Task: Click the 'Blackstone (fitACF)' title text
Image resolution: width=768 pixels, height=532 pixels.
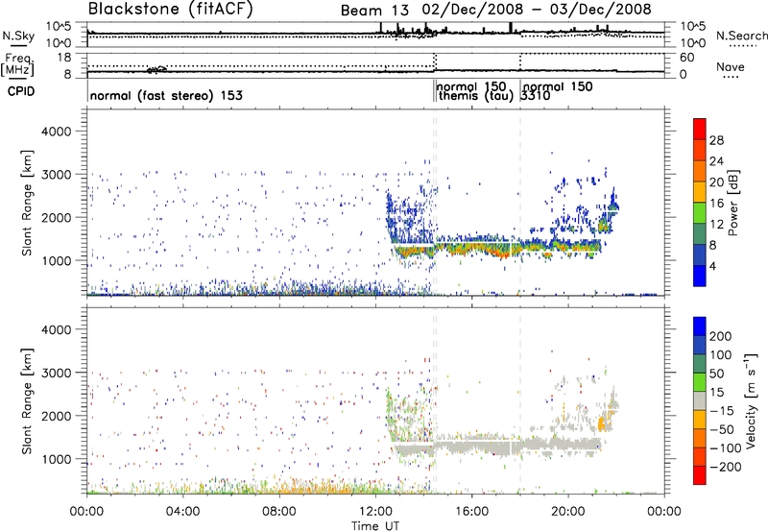Action: click(170, 10)
